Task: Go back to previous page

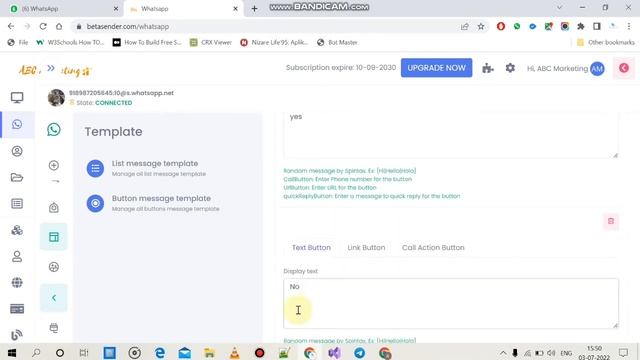Action: [x=11, y=27]
